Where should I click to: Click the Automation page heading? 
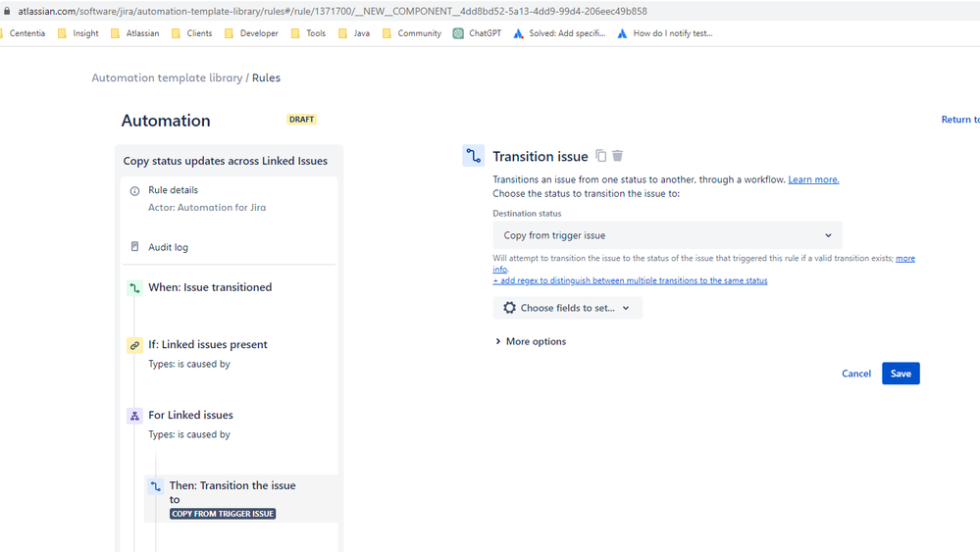click(x=166, y=121)
